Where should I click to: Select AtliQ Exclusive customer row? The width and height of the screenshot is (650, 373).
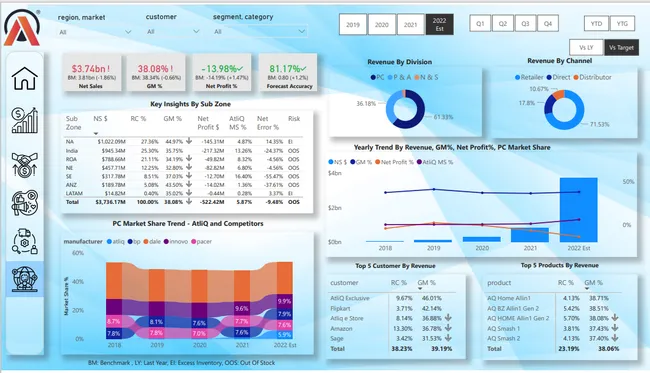click(391, 298)
